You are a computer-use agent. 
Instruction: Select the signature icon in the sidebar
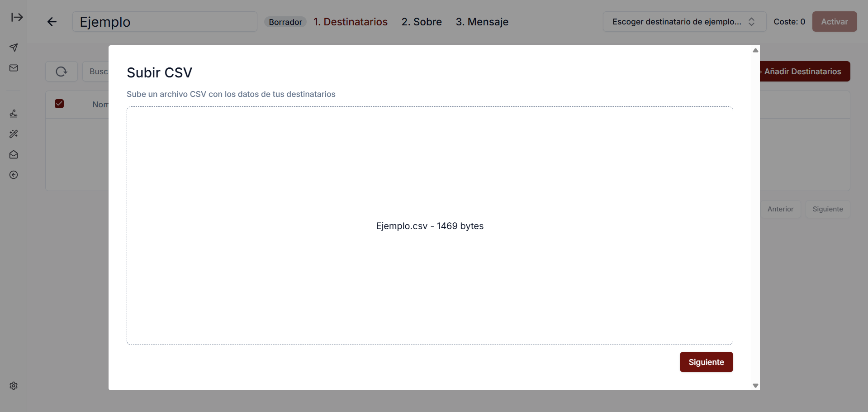point(14,113)
